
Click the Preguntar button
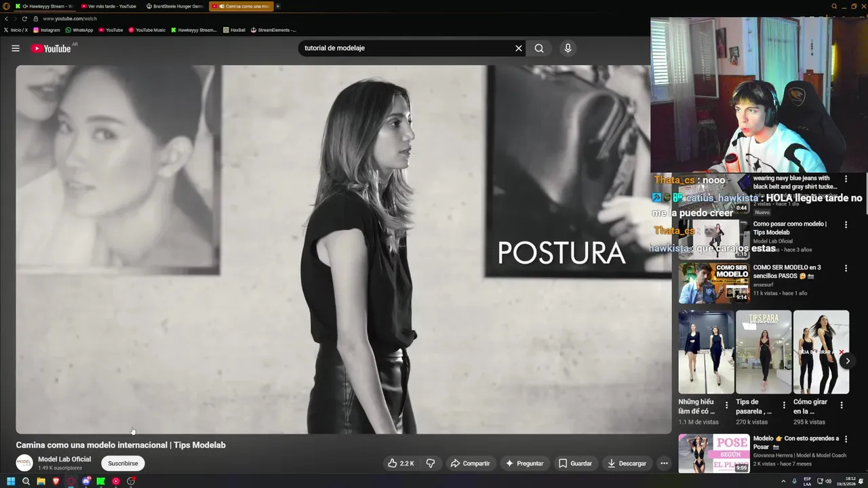tap(525, 464)
